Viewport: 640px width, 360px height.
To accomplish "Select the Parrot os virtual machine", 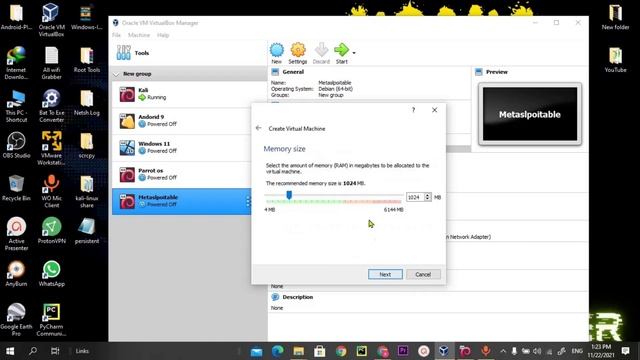I will tap(182, 175).
